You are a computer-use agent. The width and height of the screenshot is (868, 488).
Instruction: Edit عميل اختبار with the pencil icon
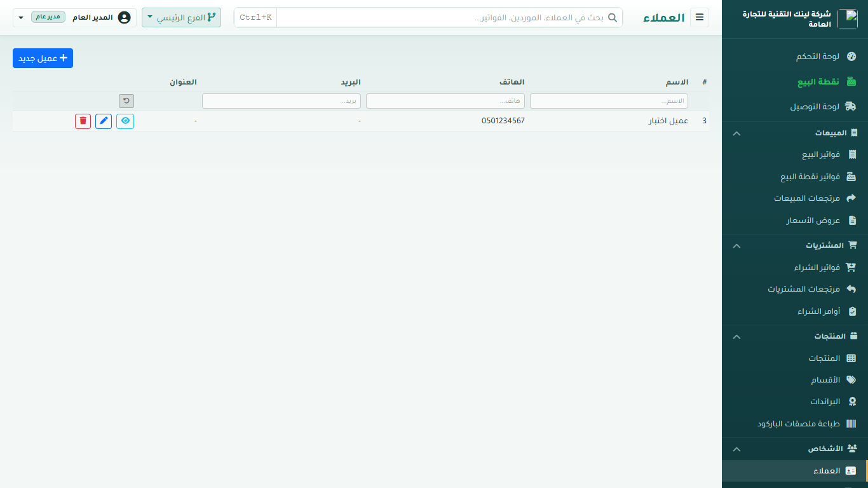[104, 121]
